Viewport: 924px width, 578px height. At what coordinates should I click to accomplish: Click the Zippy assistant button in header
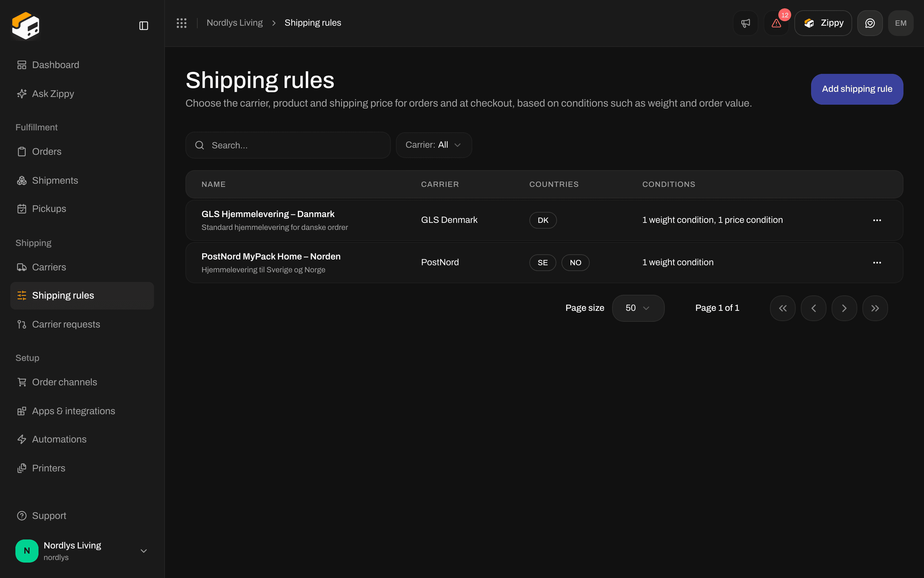click(x=823, y=23)
